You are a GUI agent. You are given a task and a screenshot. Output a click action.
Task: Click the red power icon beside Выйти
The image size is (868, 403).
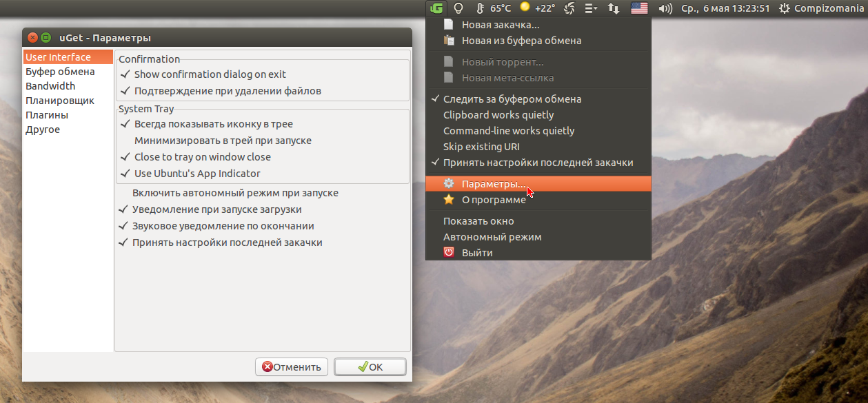(449, 252)
